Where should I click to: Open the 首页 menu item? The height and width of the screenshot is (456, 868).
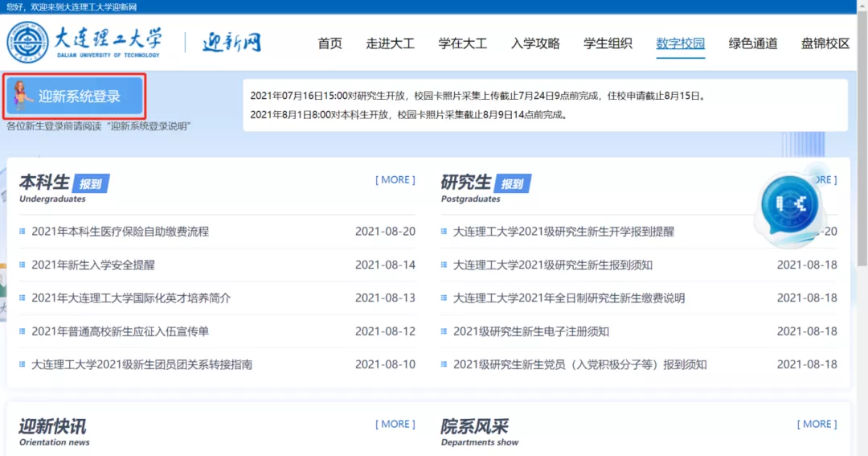click(330, 43)
